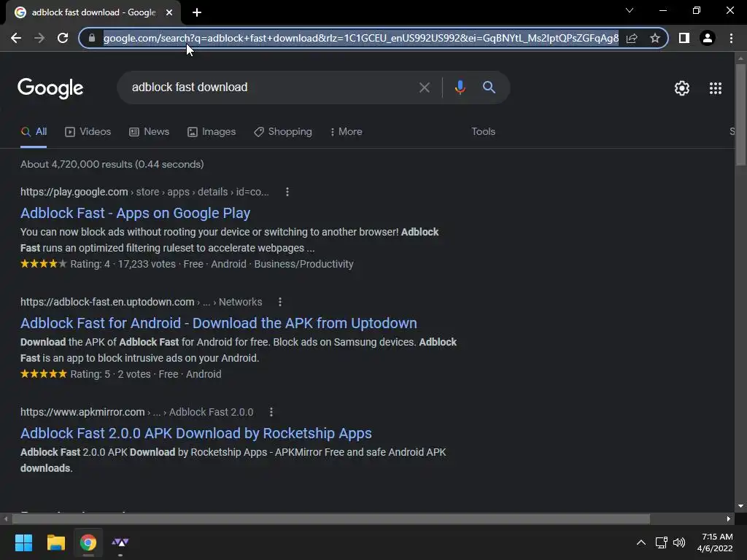This screenshot has height=560, width=747.
Task: Switch to the Images tab
Action: 212,132
